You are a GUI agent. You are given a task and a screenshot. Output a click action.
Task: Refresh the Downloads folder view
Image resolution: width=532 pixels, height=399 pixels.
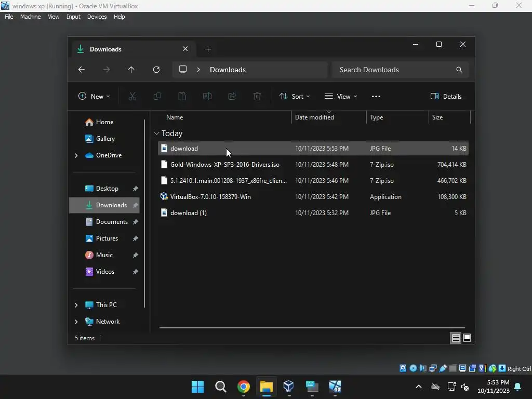click(156, 70)
